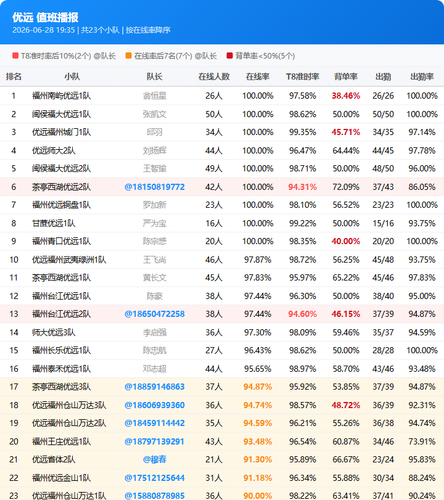Image resolution: width=444 pixels, height=500 pixels.
Task: Click the orange 在线率后7名 legend square
Action: (128, 56)
